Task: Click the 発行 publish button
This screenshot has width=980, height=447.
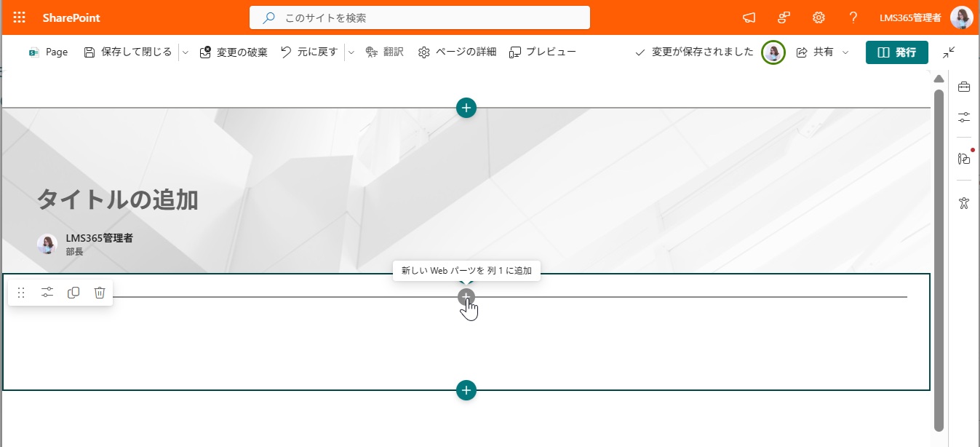Action: (896, 52)
